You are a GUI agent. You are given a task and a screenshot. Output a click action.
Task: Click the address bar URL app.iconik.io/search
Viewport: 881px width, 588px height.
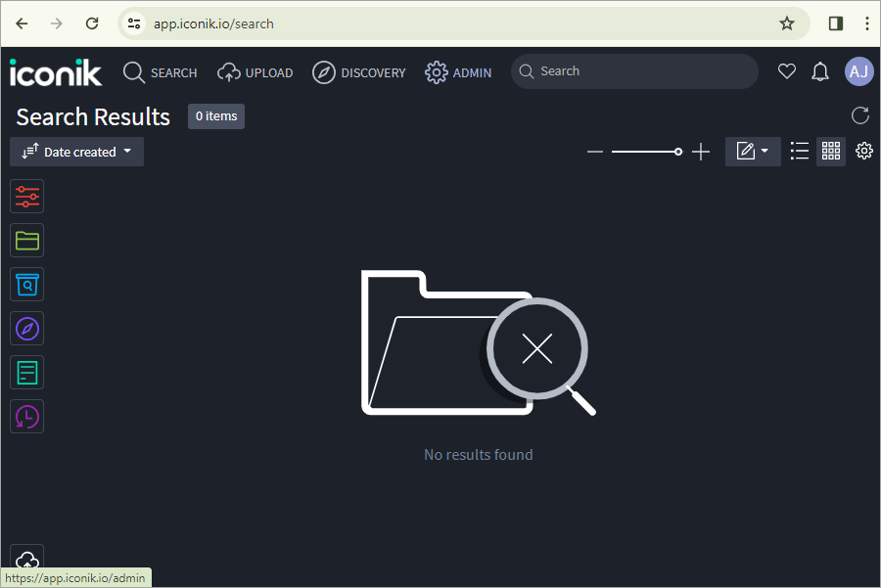(213, 23)
